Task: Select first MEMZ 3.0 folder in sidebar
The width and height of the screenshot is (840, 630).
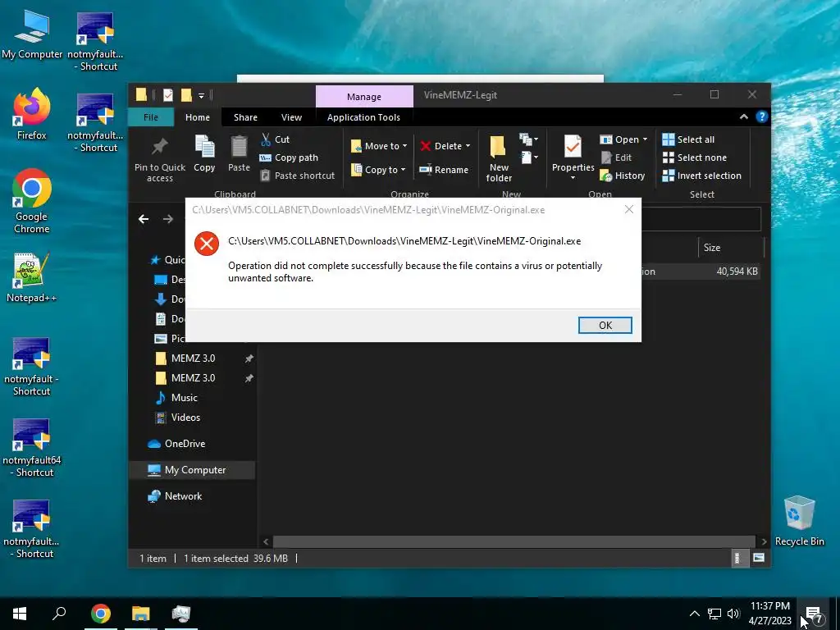Action: 193,358
